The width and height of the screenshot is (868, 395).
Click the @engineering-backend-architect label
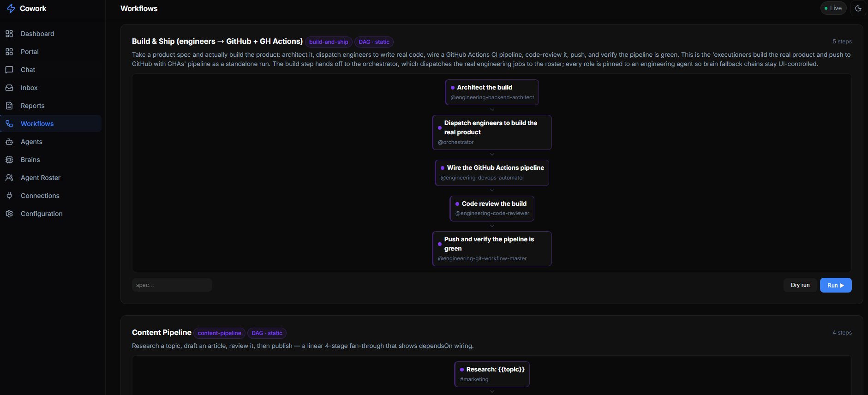pyautogui.click(x=492, y=97)
